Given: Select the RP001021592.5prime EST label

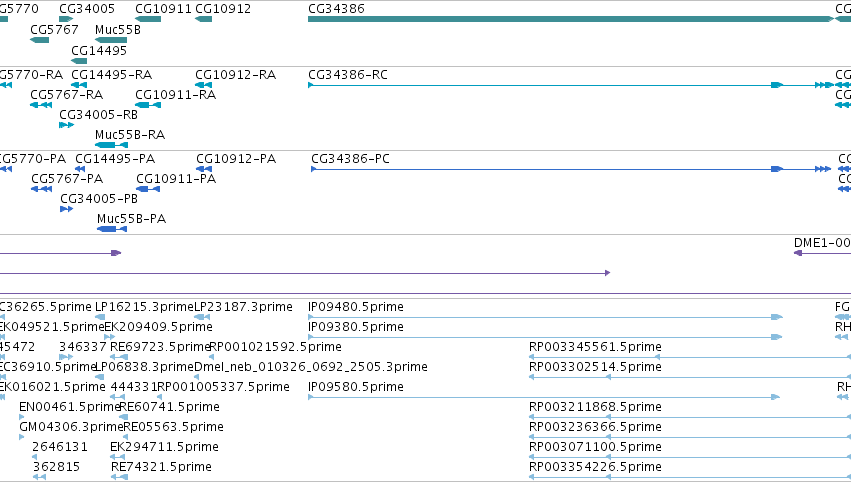Looking at the screenshot, I should coord(275,346).
